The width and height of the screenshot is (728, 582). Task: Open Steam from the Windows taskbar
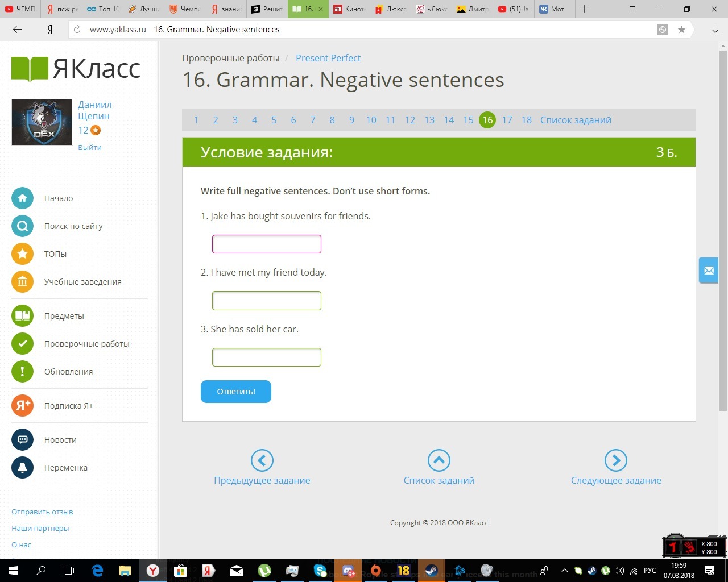tap(431, 571)
